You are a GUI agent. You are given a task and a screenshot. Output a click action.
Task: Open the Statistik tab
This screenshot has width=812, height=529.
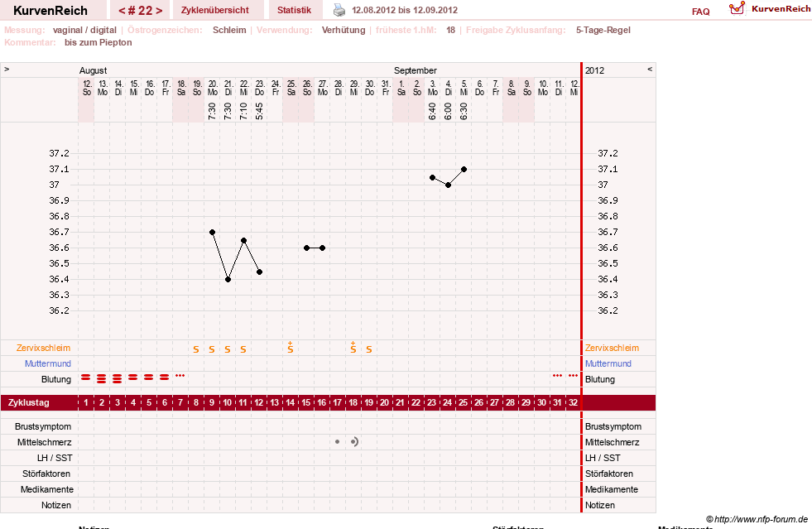tap(294, 10)
